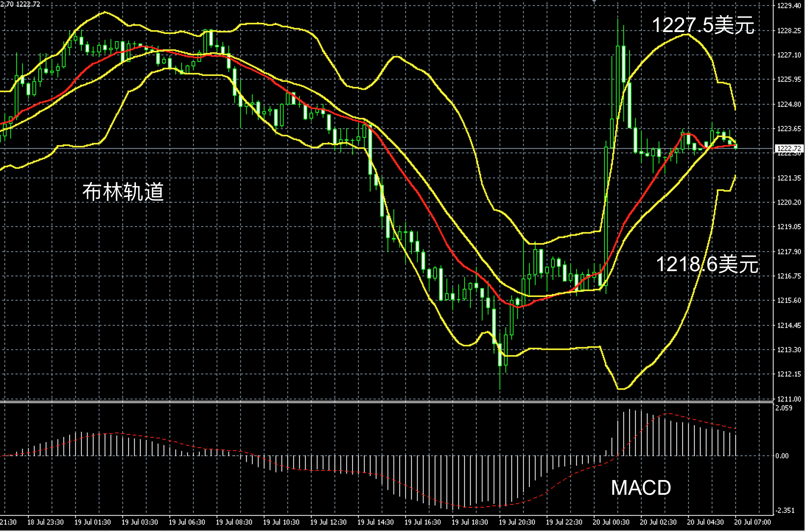This screenshot has width=806, height=532.
Task: Click the 布林轨道 text label
Action: [123, 192]
